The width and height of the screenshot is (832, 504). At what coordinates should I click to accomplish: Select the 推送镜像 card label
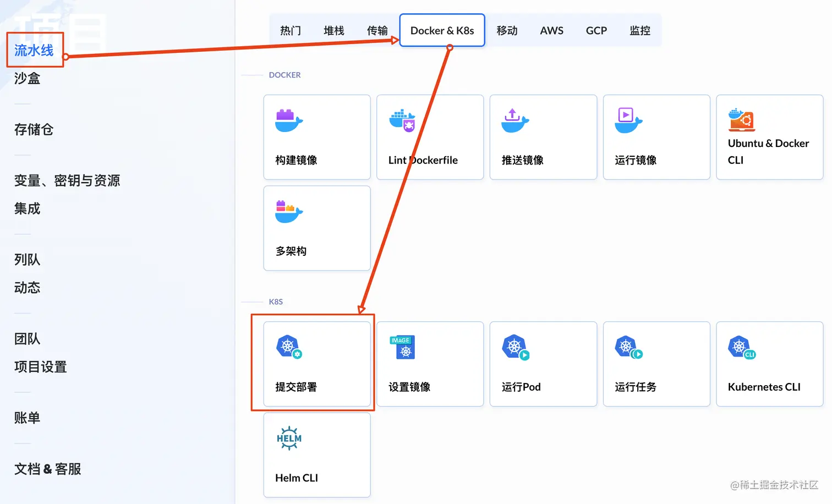[523, 160]
